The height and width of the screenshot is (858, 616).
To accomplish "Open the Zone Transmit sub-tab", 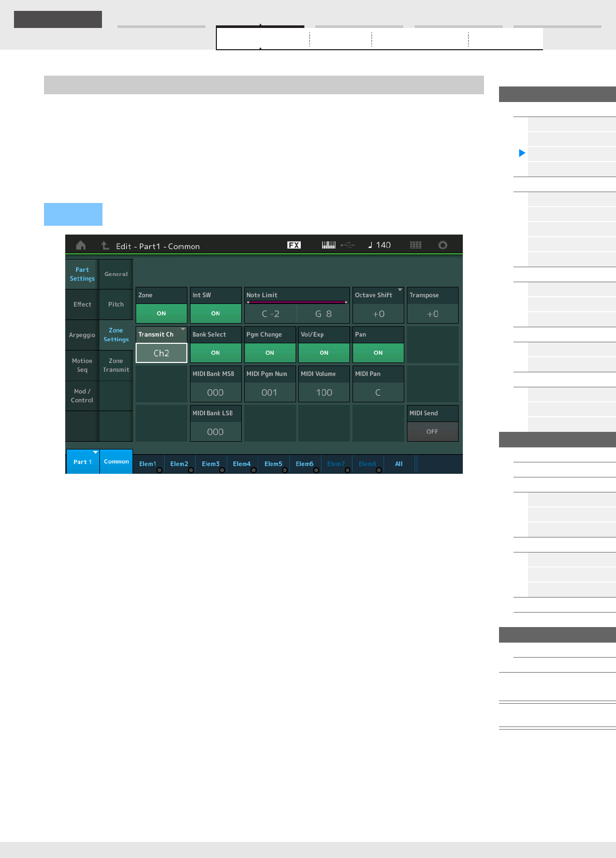I will pyautogui.click(x=116, y=365).
